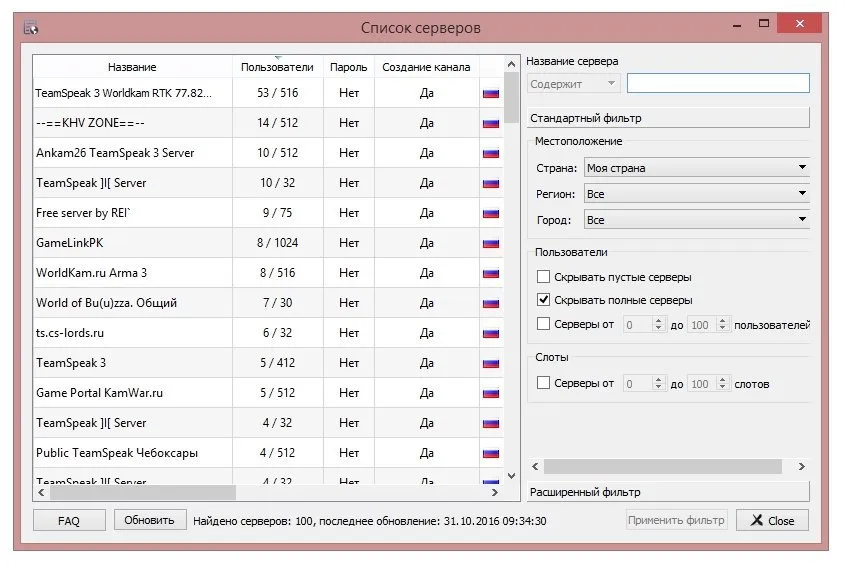Click flag icon in ts.cs-lords.ru row
Viewport: 846px width, 570px height.
(490, 333)
